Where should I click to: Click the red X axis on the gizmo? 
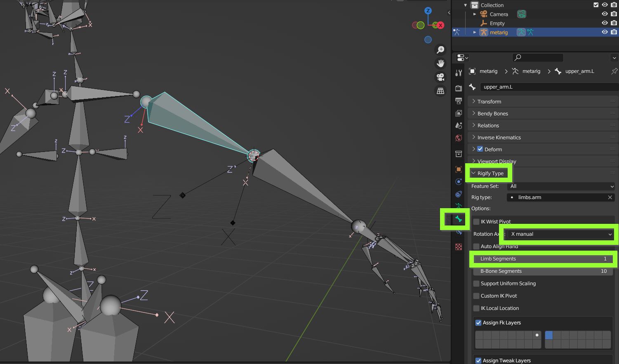440,25
